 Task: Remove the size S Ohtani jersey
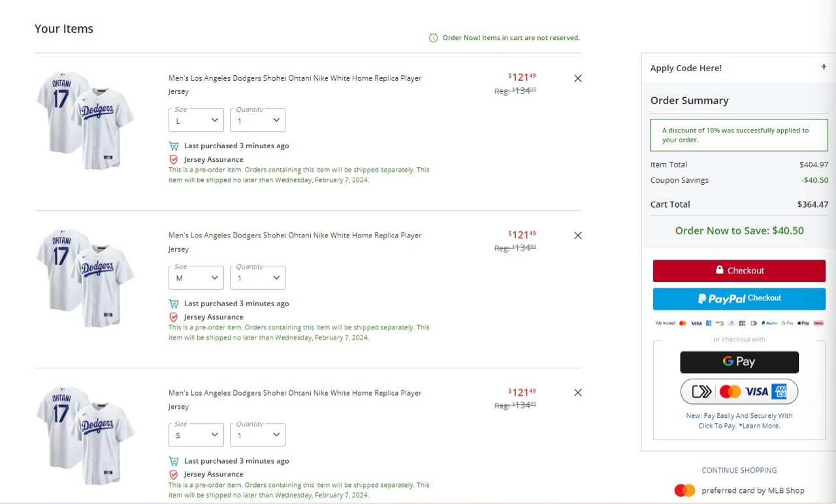[x=577, y=393]
